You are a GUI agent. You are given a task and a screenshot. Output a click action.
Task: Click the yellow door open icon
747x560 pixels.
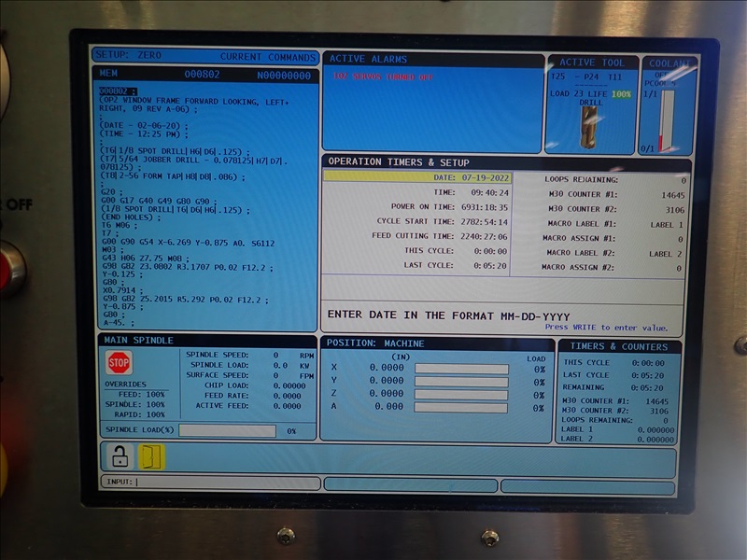(x=151, y=456)
